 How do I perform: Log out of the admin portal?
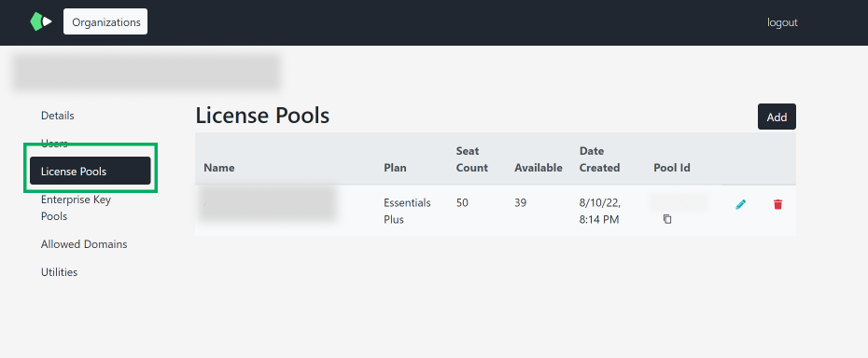[x=782, y=22]
